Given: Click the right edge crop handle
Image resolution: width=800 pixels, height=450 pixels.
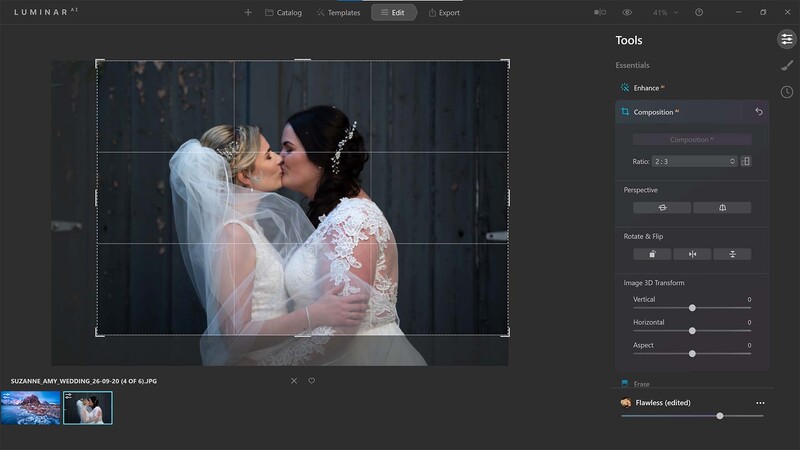Looking at the screenshot, I should point(508,198).
